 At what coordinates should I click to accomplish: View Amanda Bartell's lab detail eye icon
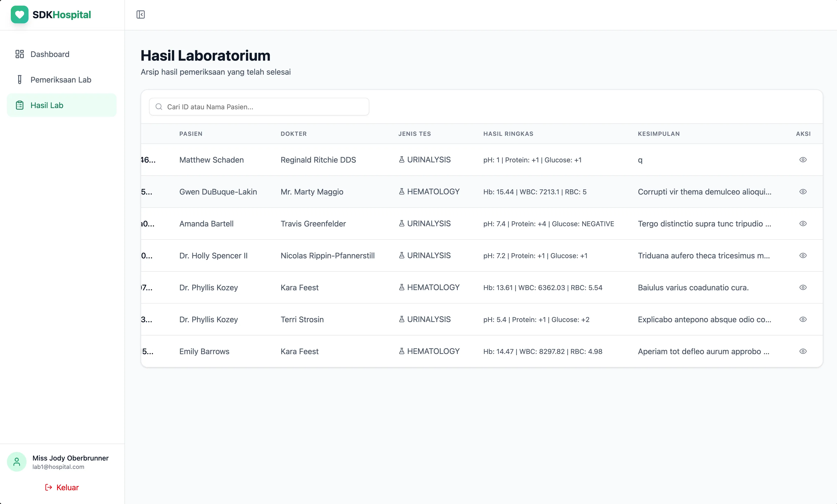pyautogui.click(x=803, y=223)
